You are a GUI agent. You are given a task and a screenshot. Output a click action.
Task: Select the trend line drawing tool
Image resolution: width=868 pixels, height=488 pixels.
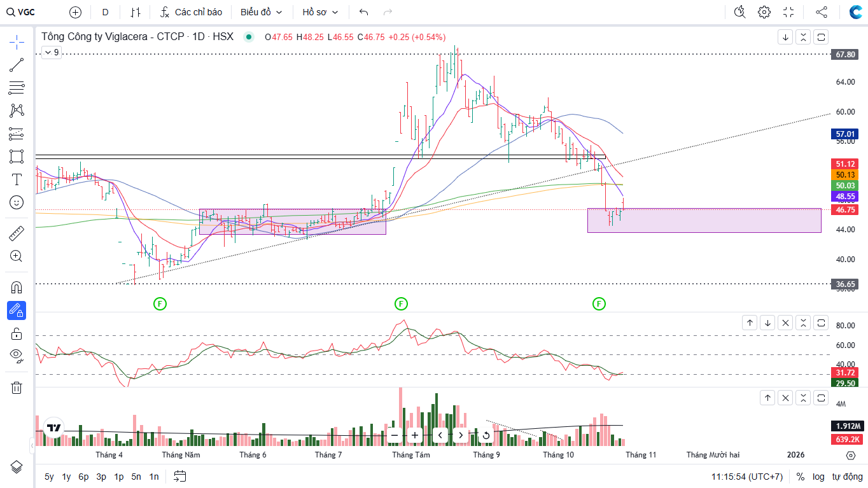pyautogui.click(x=17, y=64)
